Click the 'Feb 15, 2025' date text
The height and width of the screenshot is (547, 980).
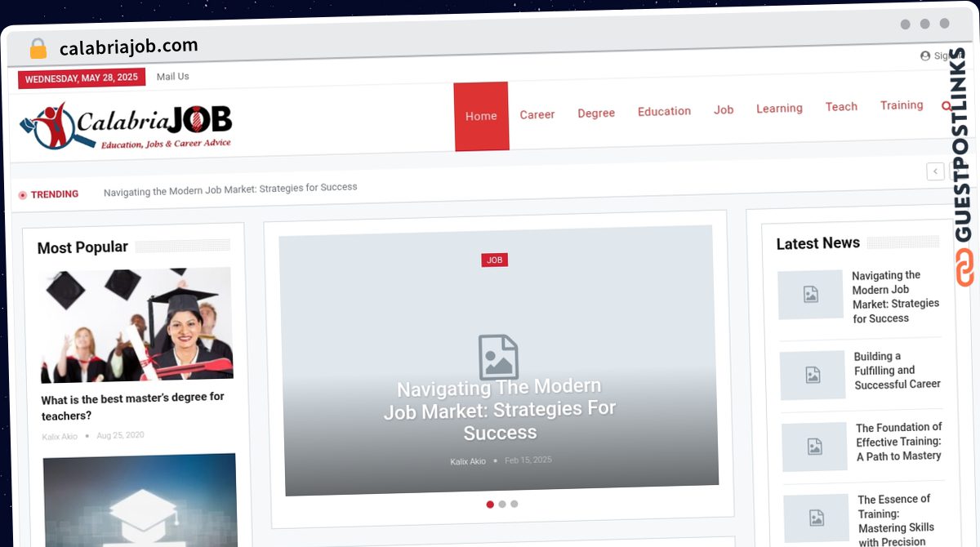point(528,460)
